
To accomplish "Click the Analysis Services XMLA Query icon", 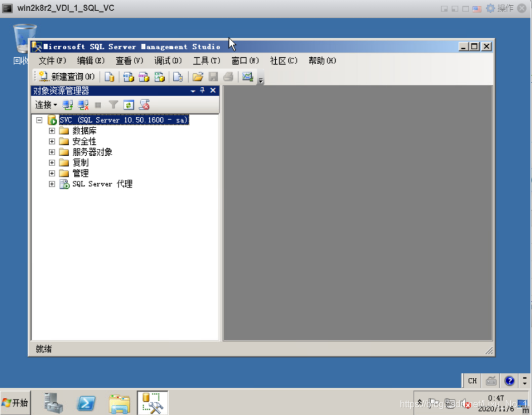I will 160,77.
